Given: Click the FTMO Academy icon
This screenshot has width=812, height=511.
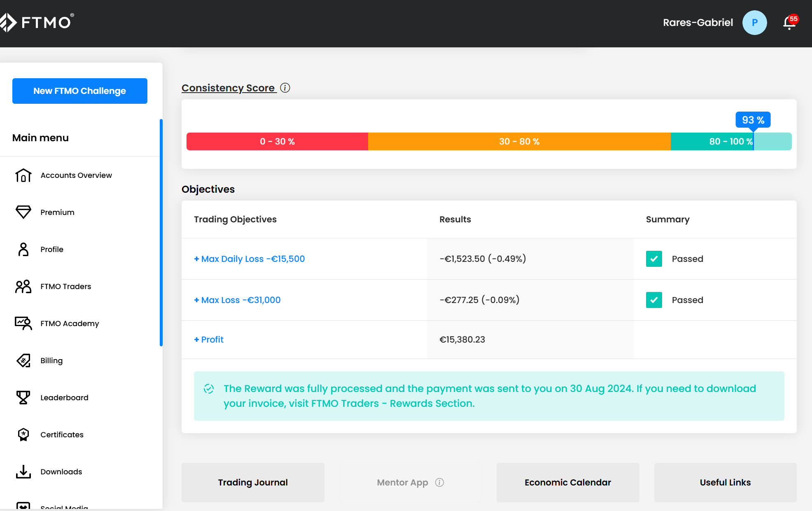Looking at the screenshot, I should (23, 323).
